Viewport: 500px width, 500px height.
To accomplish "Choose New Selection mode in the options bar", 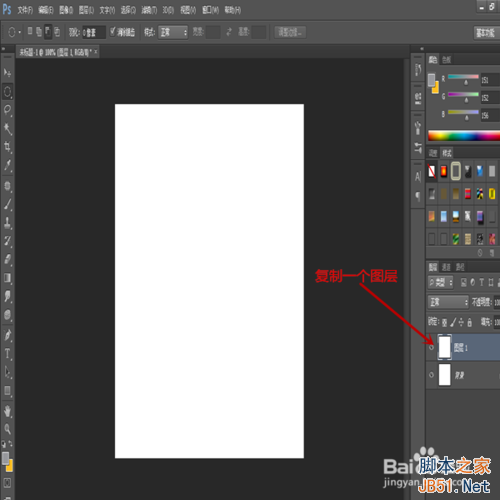I will [x=30, y=32].
